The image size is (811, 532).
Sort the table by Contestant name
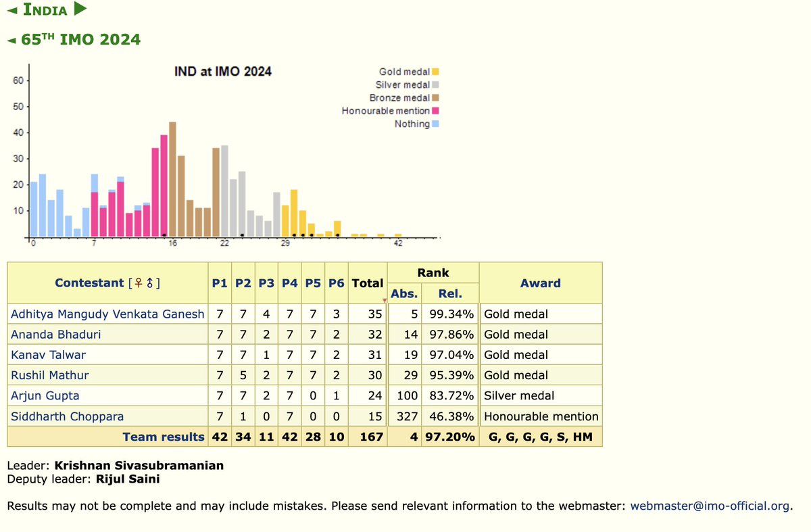click(89, 283)
